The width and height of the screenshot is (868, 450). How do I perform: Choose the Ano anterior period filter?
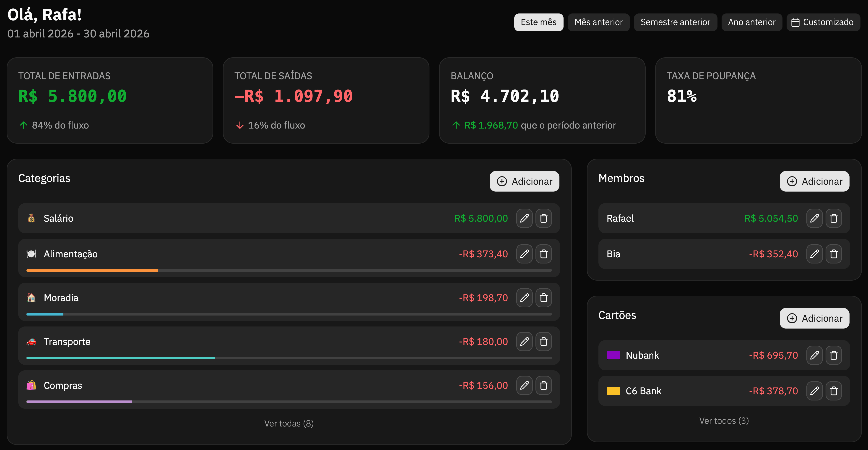(752, 22)
